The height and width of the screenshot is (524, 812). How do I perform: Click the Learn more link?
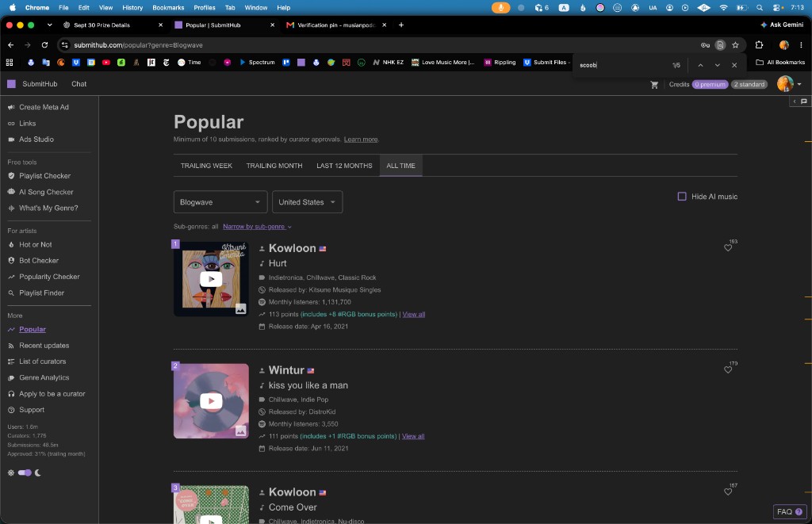[361, 140]
